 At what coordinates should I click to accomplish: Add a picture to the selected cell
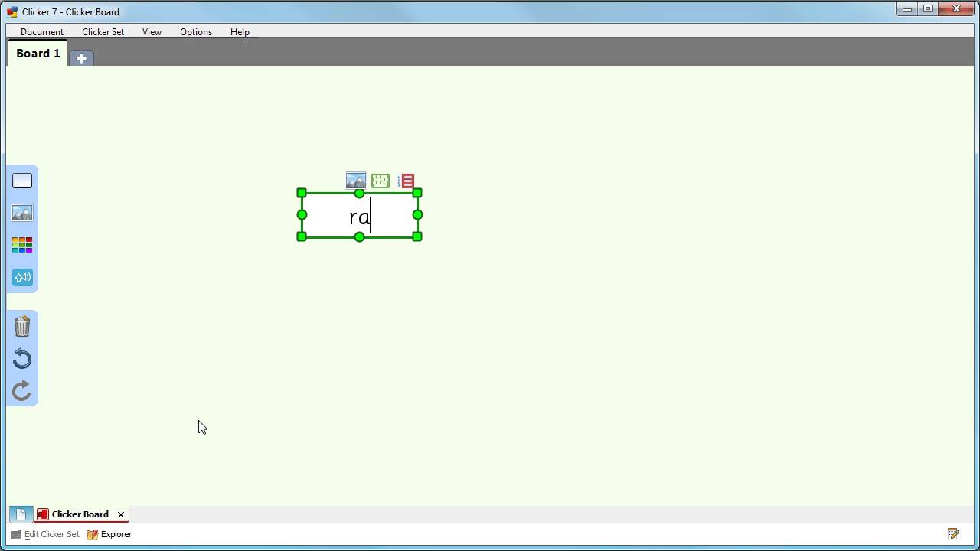coord(356,181)
